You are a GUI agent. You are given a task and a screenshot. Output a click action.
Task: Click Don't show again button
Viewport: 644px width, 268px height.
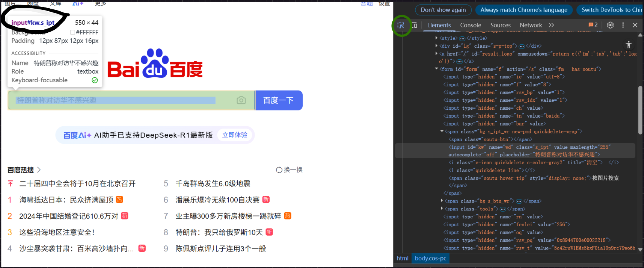[443, 10]
